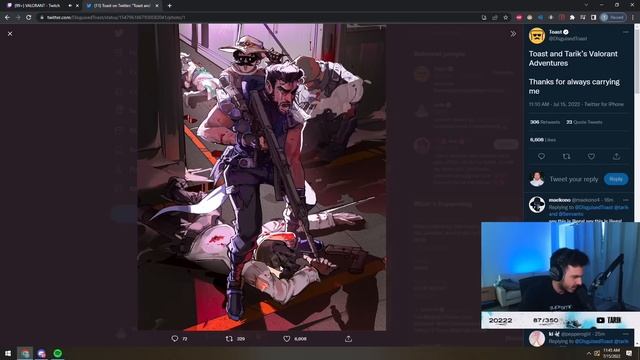Open the @DisguisedToast mention in mackono's reply

pyautogui.click(x=594, y=207)
